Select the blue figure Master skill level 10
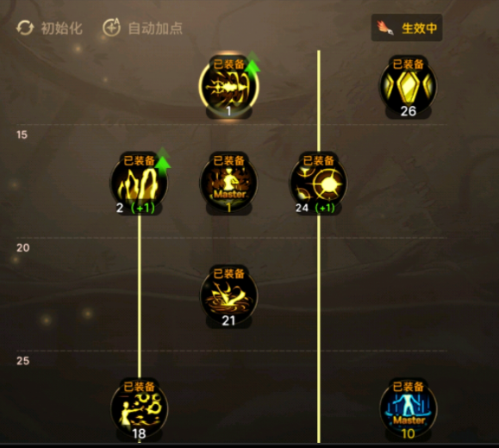499x448 pixels. click(x=409, y=409)
